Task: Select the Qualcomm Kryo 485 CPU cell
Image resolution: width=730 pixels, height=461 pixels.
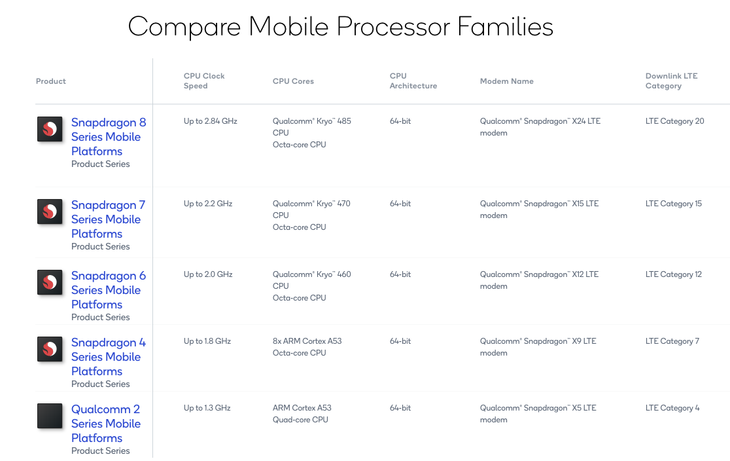Action: 312,133
